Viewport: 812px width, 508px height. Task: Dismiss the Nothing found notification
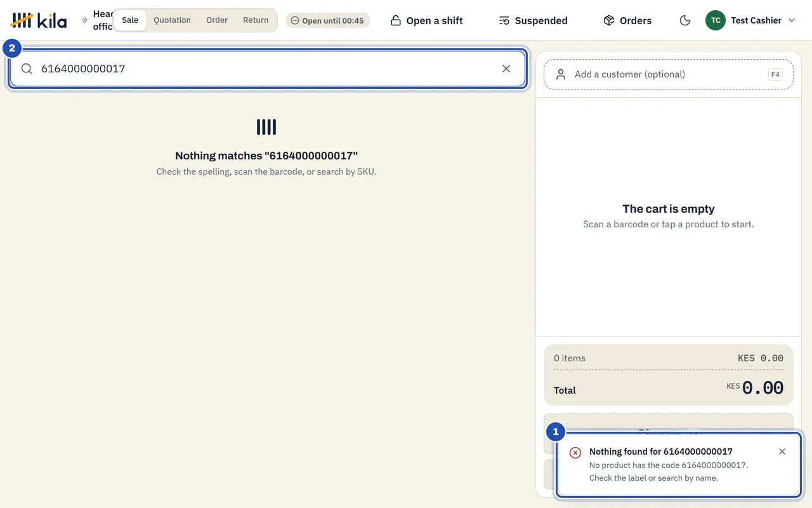coord(782,451)
